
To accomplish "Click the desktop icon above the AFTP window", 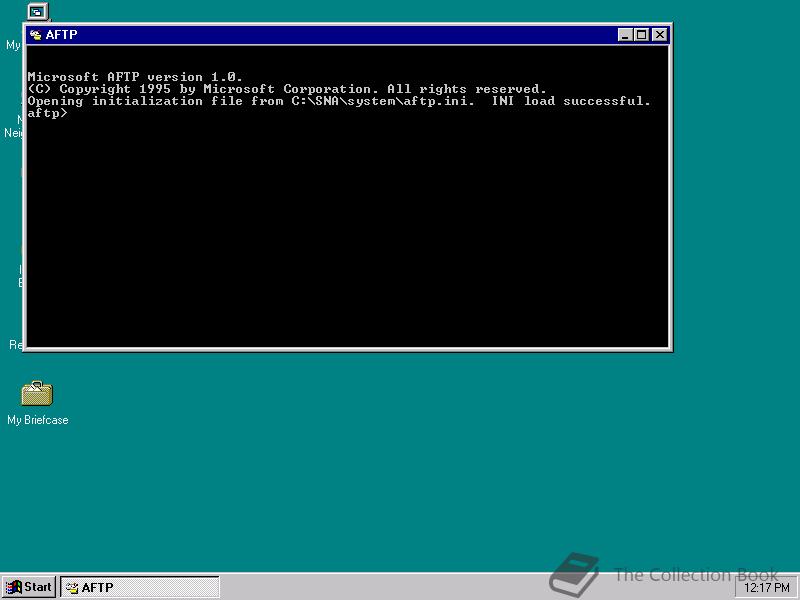I will coord(37,11).
